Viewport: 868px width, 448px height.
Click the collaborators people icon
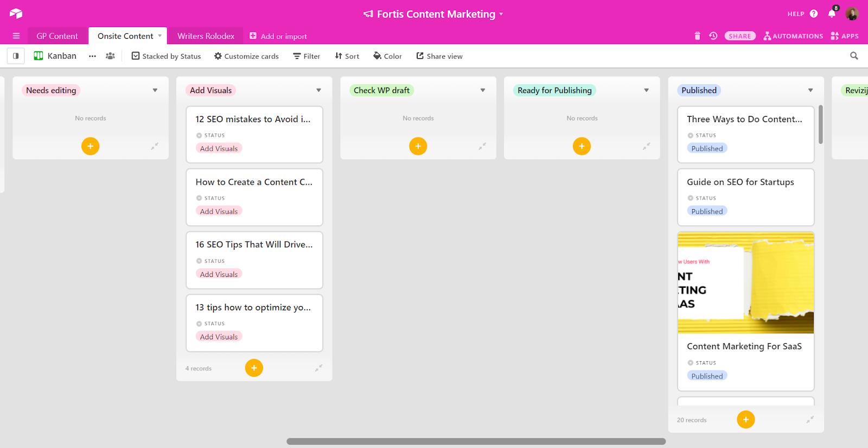110,56
